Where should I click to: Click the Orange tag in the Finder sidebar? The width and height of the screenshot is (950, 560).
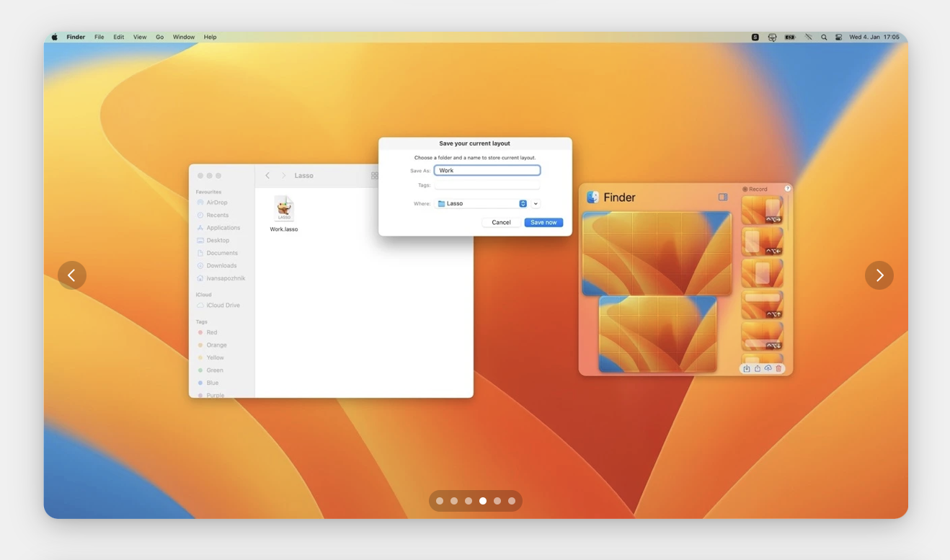click(x=212, y=345)
